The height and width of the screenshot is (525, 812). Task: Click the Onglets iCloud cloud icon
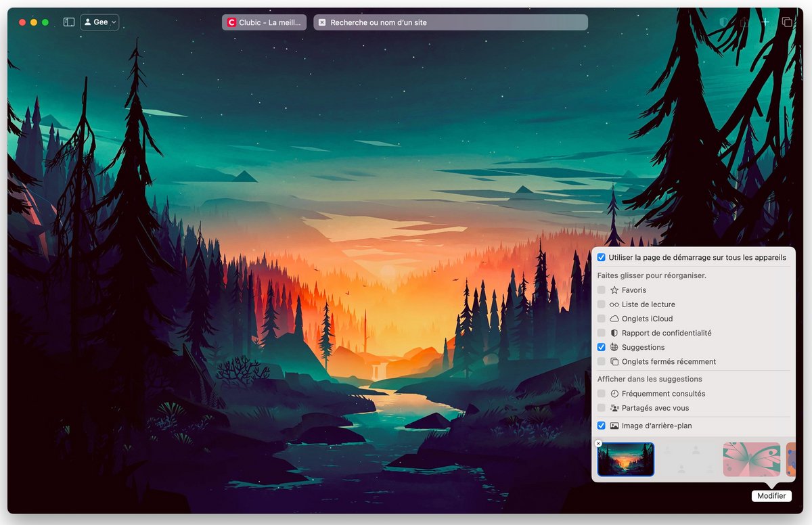click(x=614, y=319)
